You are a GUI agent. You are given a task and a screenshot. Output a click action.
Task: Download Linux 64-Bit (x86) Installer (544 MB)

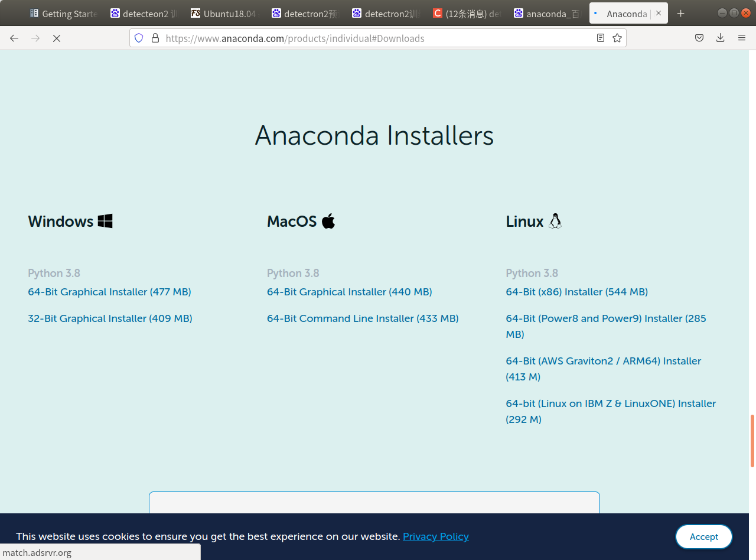pyautogui.click(x=577, y=292)
